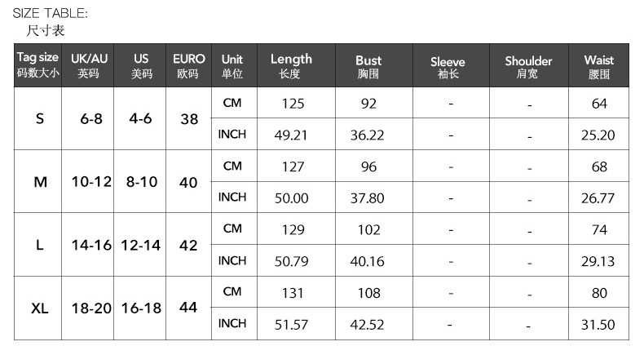Click the 131 cm length value
The height and width of the screenshot is (346, 644).
coord(292,292)
